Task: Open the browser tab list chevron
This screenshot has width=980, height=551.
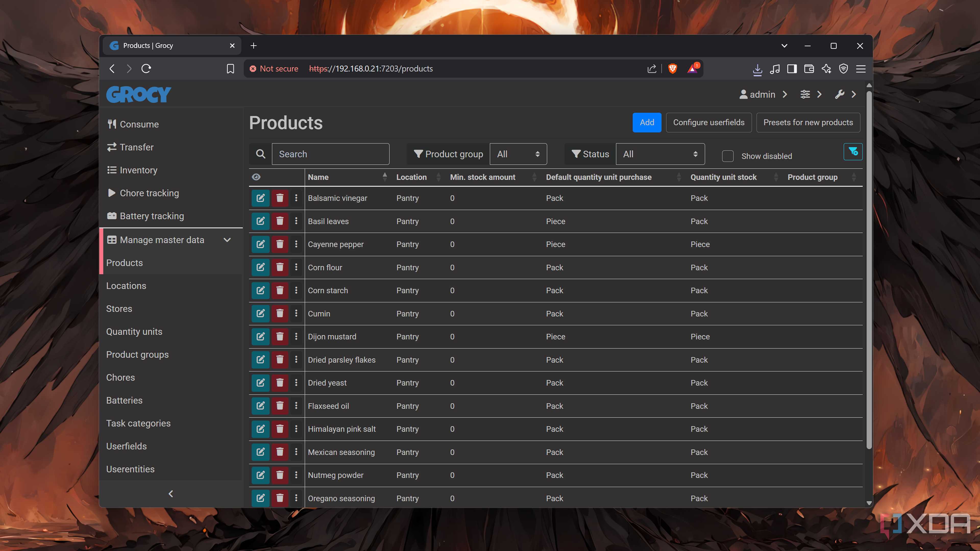Action: 784,46
